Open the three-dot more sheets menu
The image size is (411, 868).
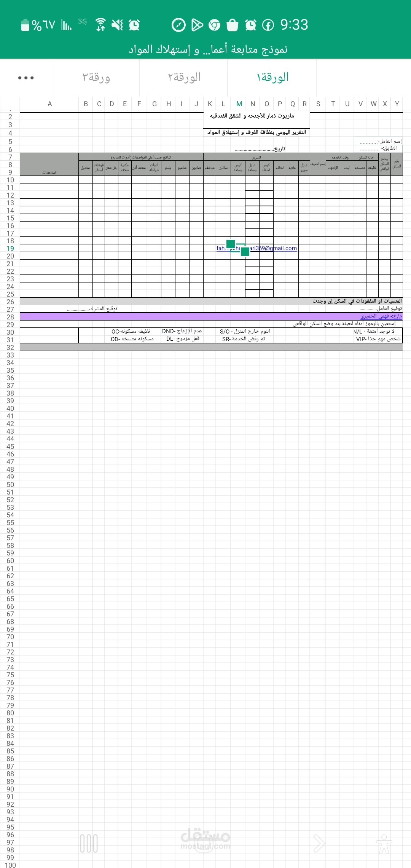tap(26, 78)
